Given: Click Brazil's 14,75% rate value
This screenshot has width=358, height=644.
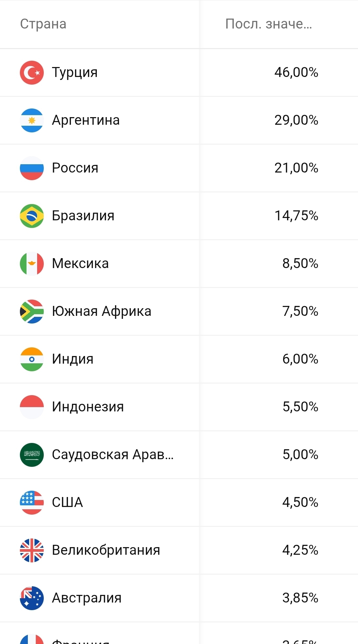Looking at the screenshot, I should pyautogui.click(x=296, y=216).
